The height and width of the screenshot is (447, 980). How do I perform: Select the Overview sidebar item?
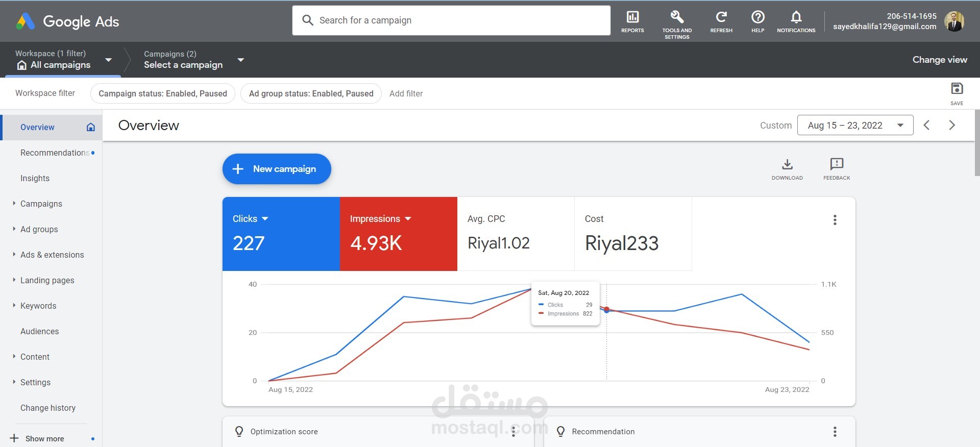52,127
